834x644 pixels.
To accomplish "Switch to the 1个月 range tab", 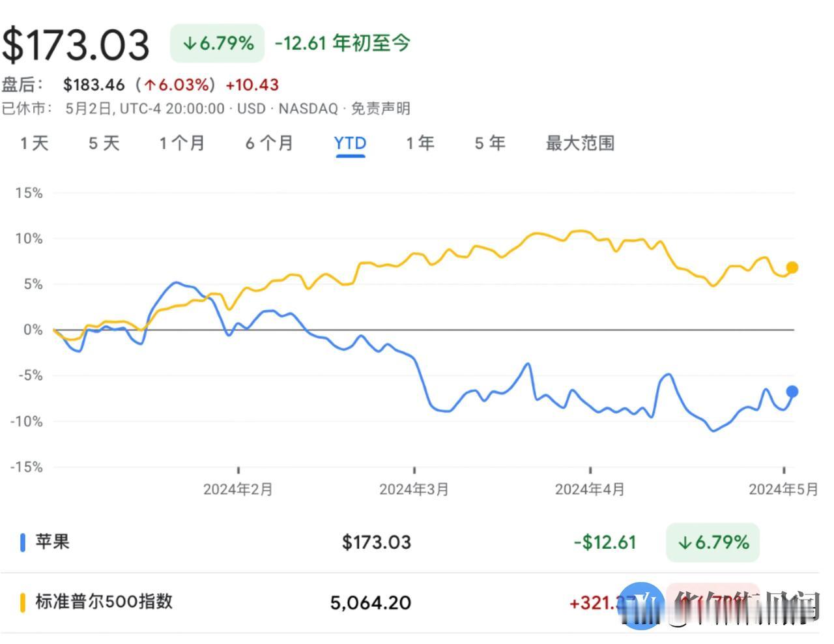I will click(x=182, y=143).
